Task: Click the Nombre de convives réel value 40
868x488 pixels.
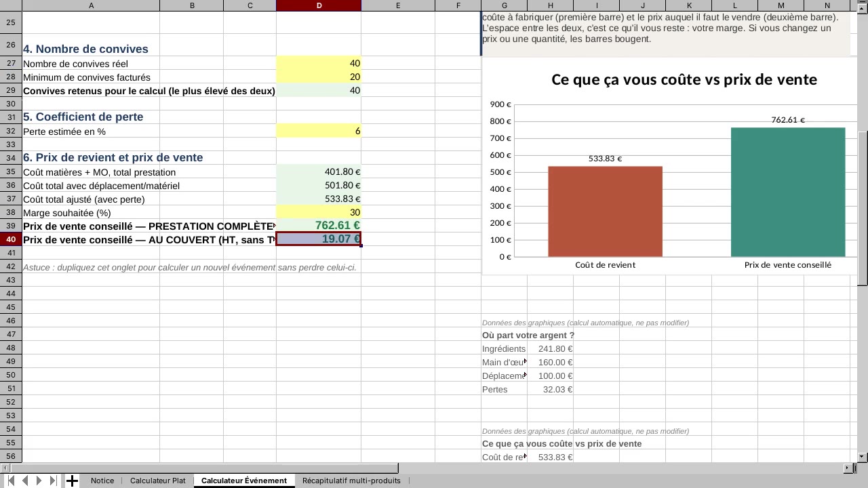Action: pyautogui.click(x=319, y=63)
